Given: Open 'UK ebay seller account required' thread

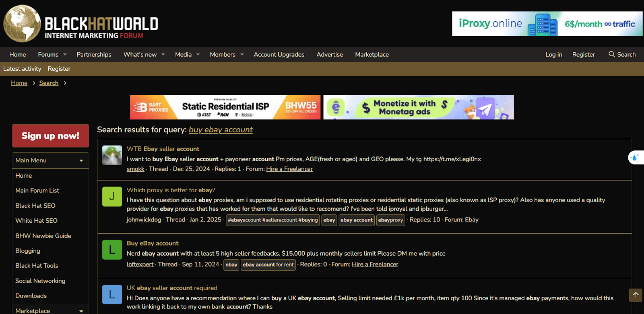Looking at the screenshot, I should [172, 288].
